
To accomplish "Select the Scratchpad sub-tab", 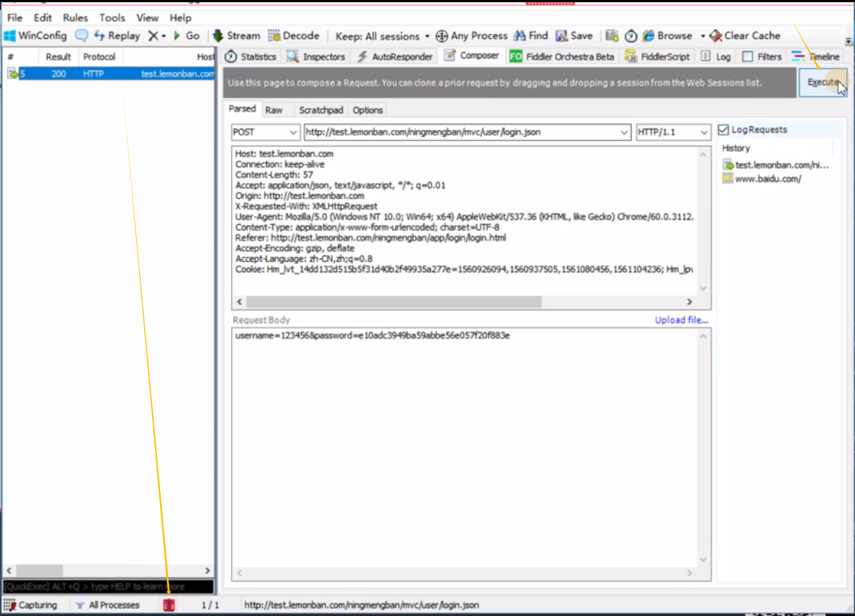I will pos(321,110).
